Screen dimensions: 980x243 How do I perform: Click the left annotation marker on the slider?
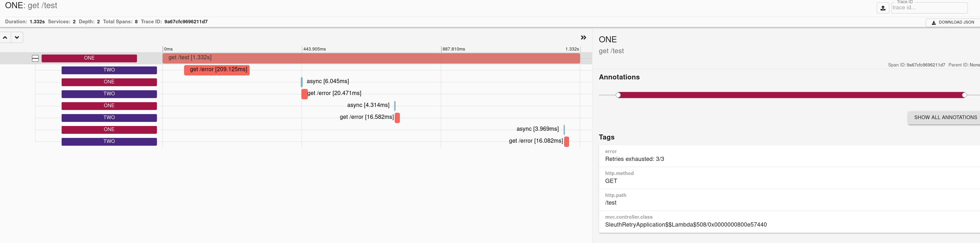click(x=618, y=95)
